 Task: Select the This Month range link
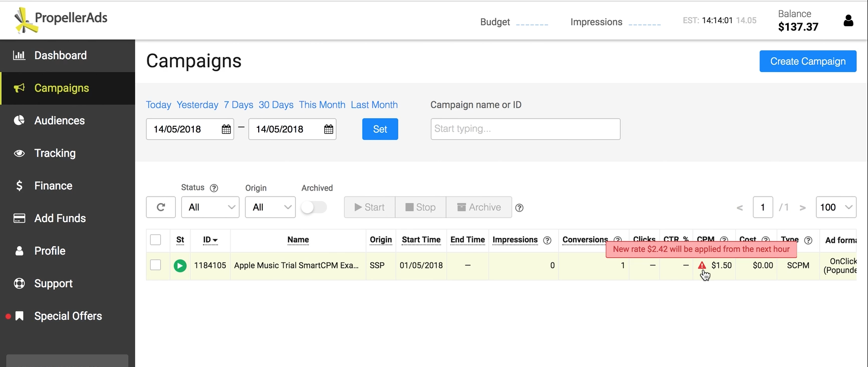click(x=322, y=105)
